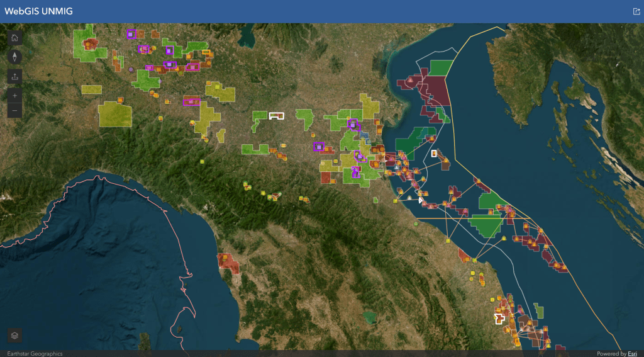
Task: Select the top-left purple-outlined square marker
Action: [x=131, y=34]
